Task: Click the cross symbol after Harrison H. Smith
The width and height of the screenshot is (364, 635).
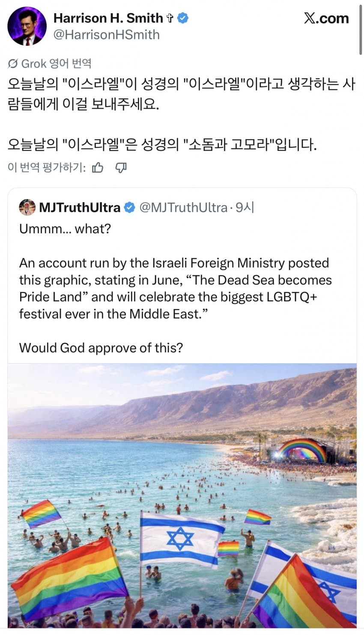Action: [170, 18]
